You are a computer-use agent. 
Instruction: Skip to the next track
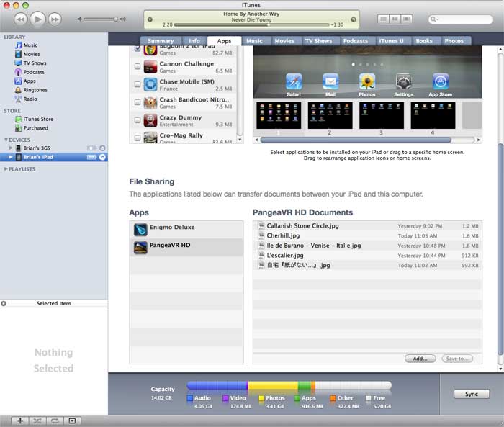[x=55, y=19]
